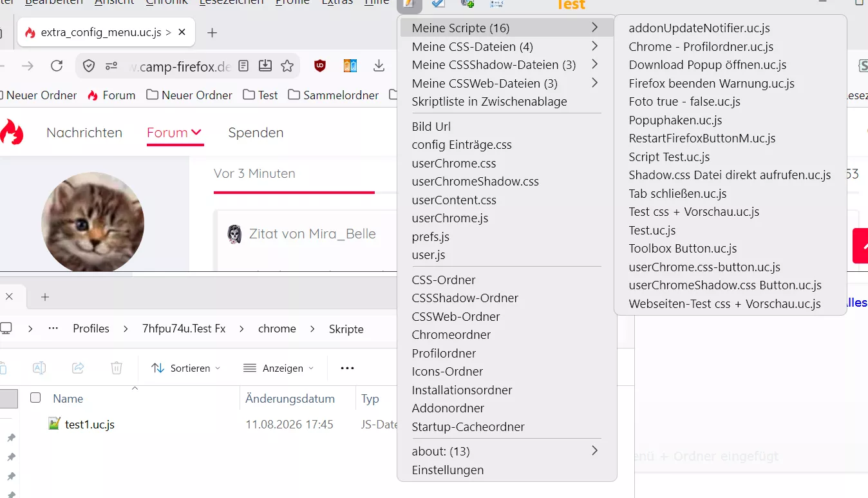868x498 pixels.
Task: Open the breadcrumb overflow ellipsis in Explorer
Action: coord(53,329)
